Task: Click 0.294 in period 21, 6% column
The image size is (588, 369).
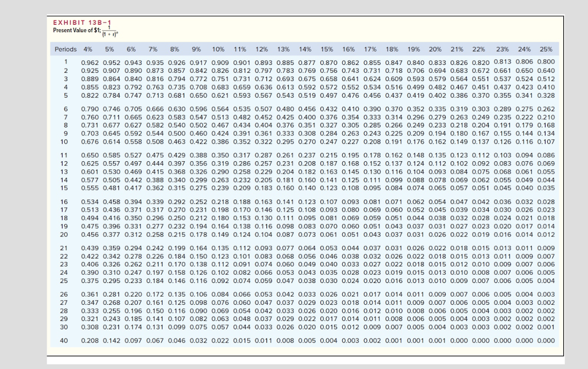Action: click(x=133, y=248)
